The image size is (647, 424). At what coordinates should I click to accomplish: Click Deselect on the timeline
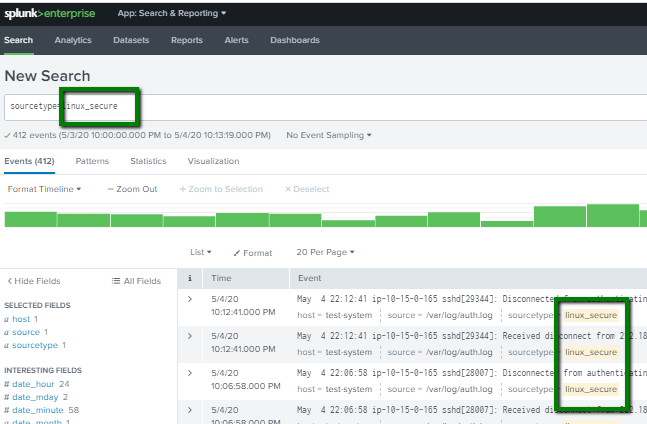pos(307,189)
